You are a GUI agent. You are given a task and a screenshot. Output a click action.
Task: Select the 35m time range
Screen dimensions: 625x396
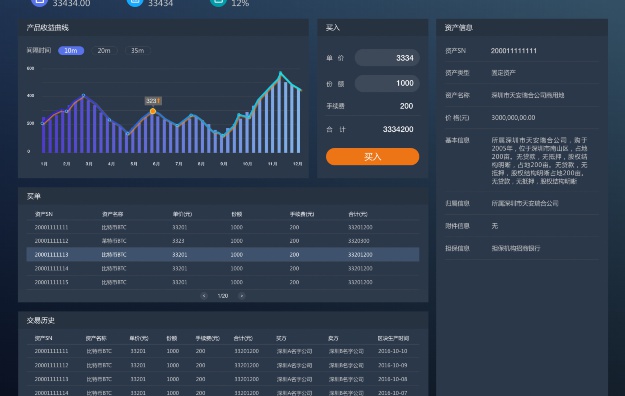pyautogui.click(x=138, y=51)
